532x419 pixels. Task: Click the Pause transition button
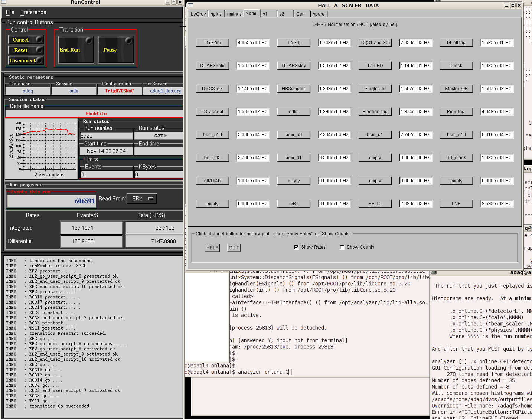point(116,50)
